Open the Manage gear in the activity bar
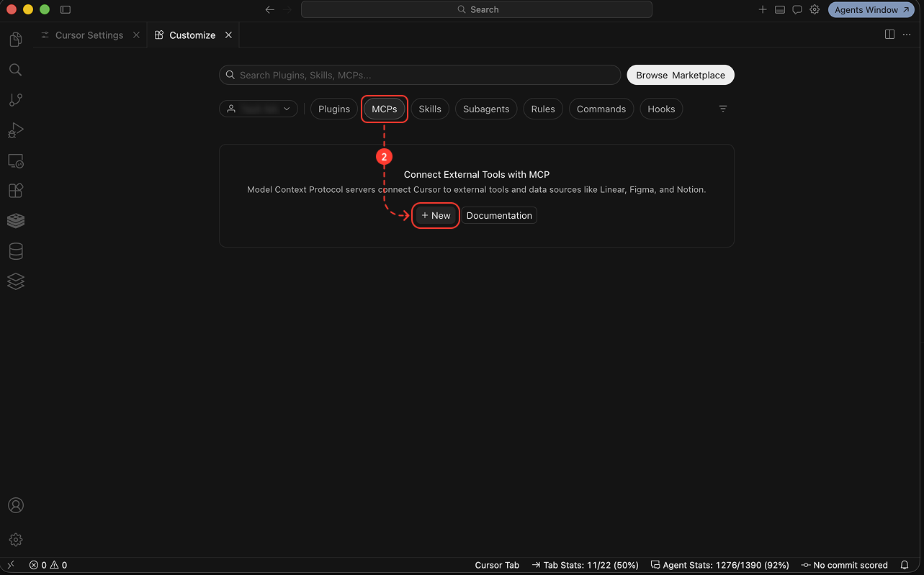 16,540
